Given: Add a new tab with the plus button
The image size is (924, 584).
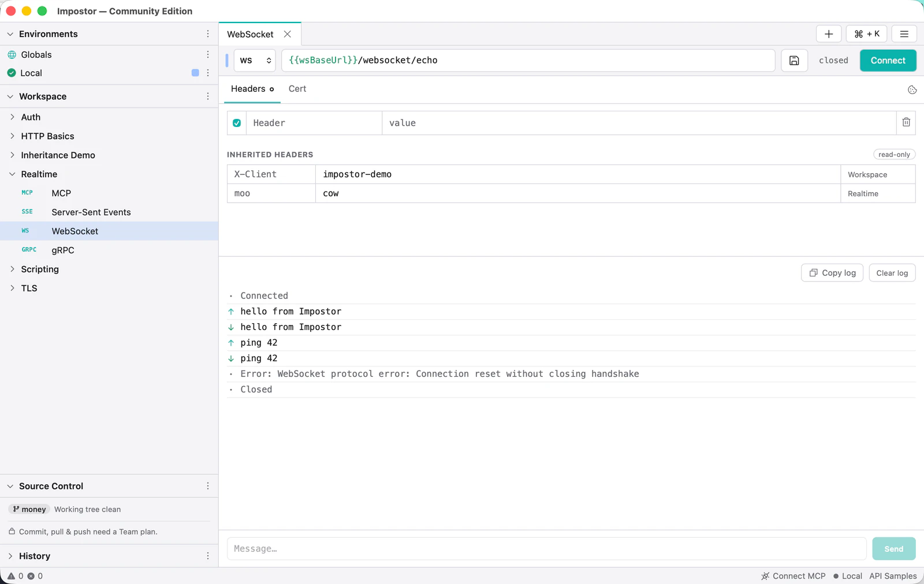Looking at the screenshot, I should click(x=829, y=34).
